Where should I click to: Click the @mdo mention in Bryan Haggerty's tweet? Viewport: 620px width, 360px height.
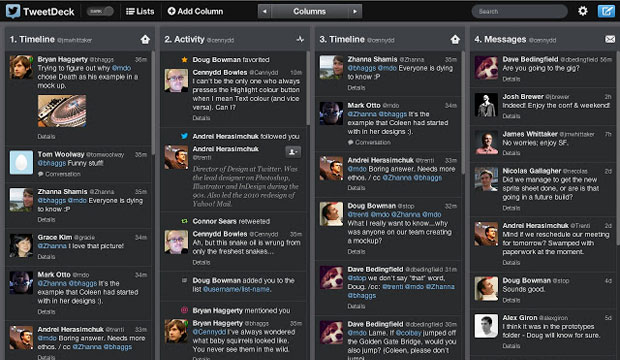coord(121,68)
